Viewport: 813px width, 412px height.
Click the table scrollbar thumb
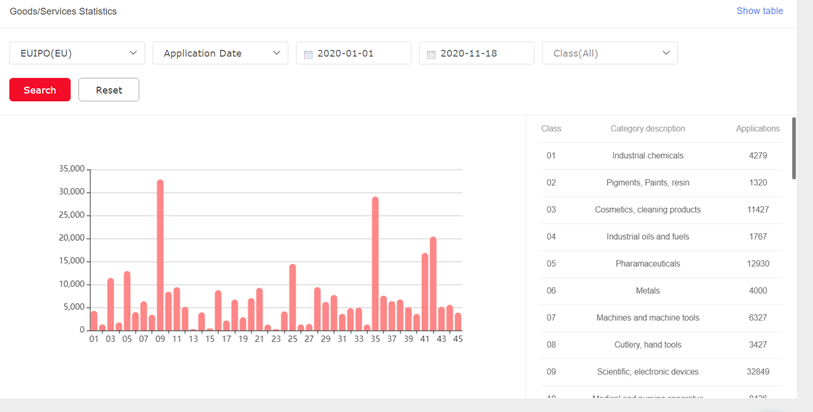pos(794,148)
